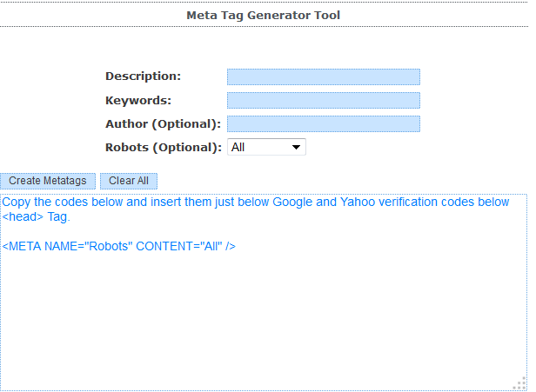Click the "Robots (Optional):" label
The image size is (536, 392).
pyautogui.click(x=163, y=147)
